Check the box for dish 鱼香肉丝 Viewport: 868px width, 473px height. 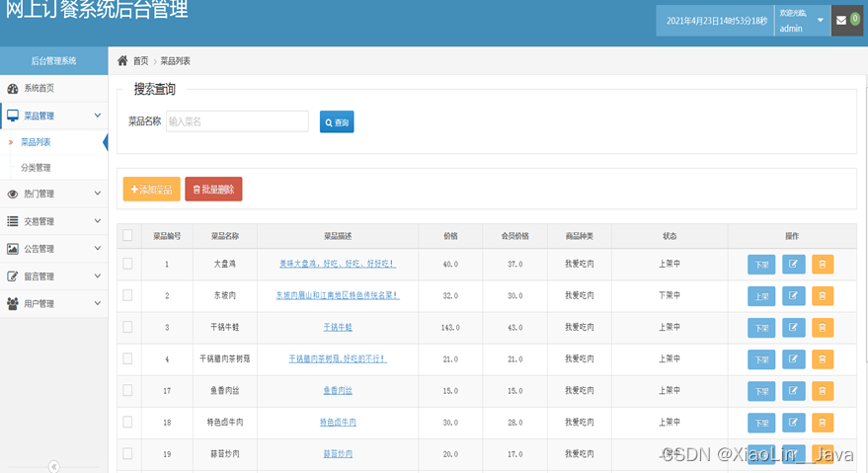click(127, 390)
